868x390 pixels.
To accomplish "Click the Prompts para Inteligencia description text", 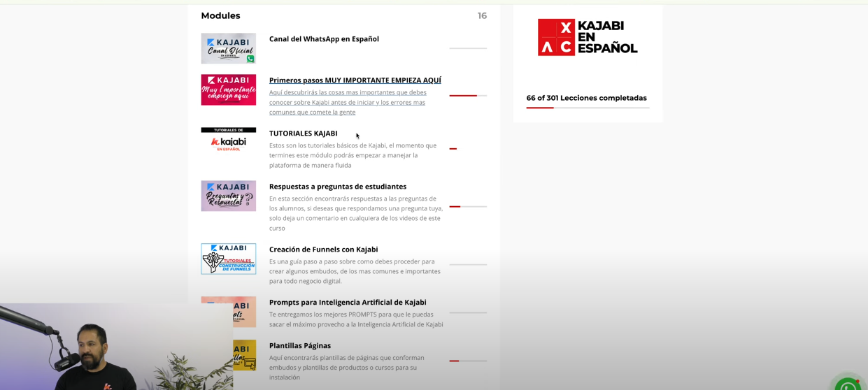I will 356,319.
